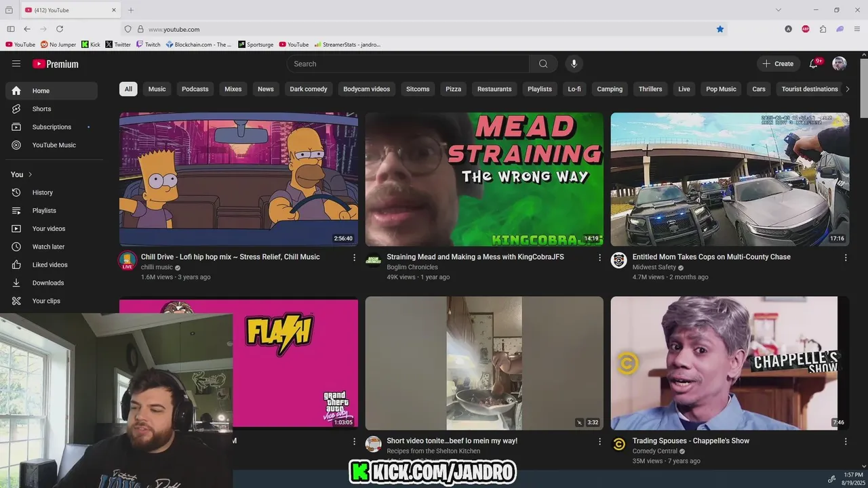
Task: Click the YouTube search input field
Action: click(408, 64)
